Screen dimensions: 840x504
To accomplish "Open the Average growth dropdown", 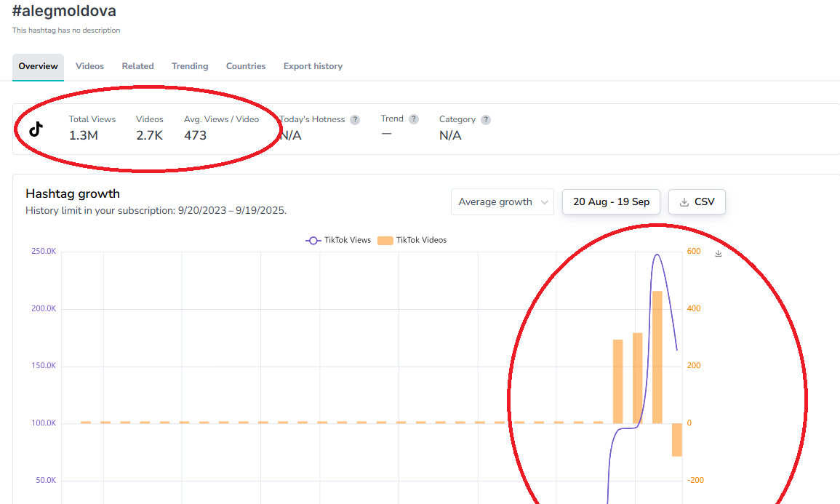I will (x=503, y=202).
